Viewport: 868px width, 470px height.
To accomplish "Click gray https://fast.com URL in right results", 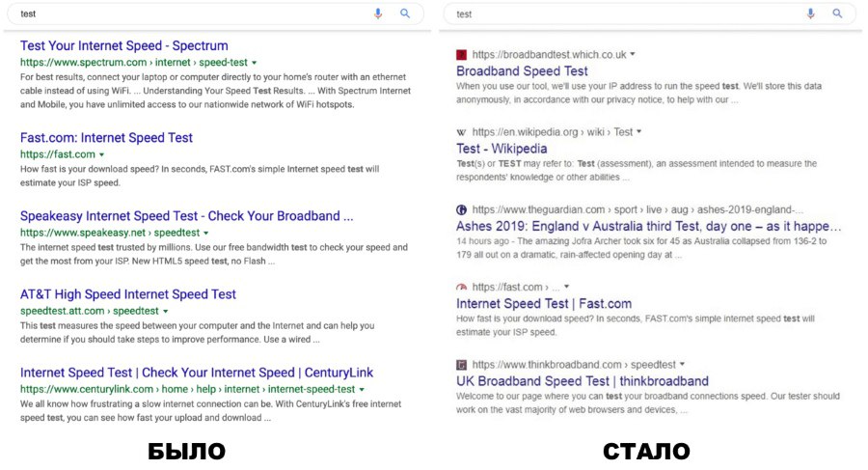I will (x=507, y=287).
